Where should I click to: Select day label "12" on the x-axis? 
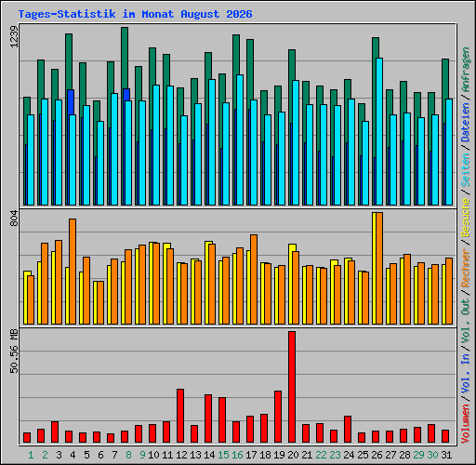[181, 455]
